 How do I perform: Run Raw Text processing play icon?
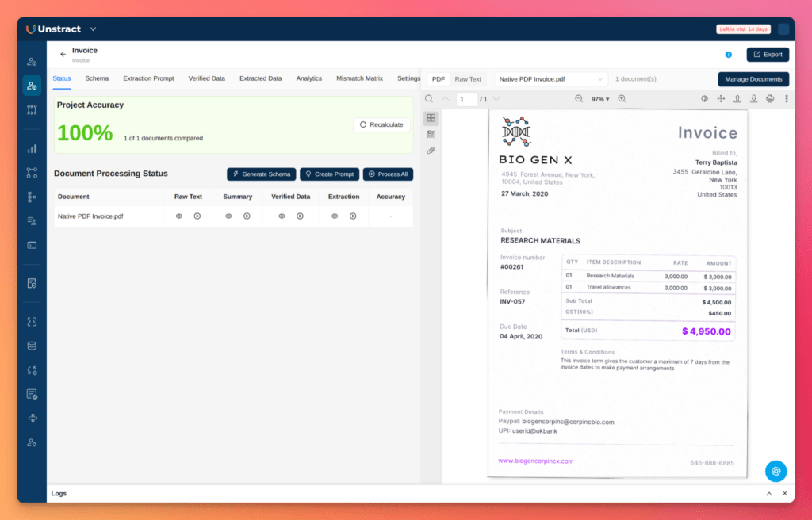coord(197,216)
